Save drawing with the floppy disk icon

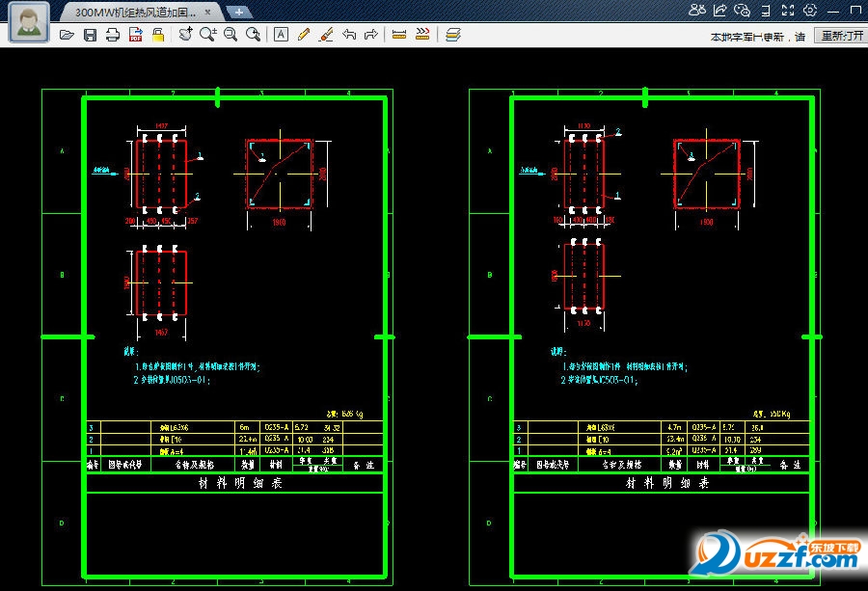pyautogui.click(x=90, y=35)
